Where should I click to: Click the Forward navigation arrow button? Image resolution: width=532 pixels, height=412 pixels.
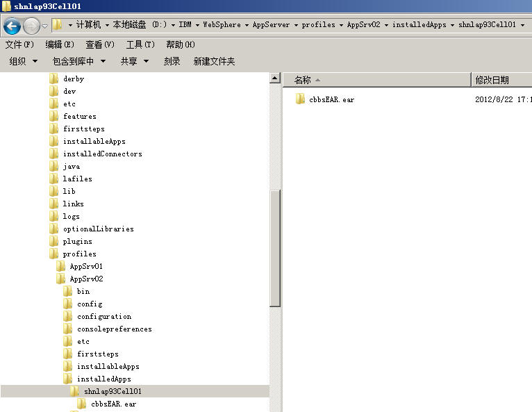tap(31, 26)
